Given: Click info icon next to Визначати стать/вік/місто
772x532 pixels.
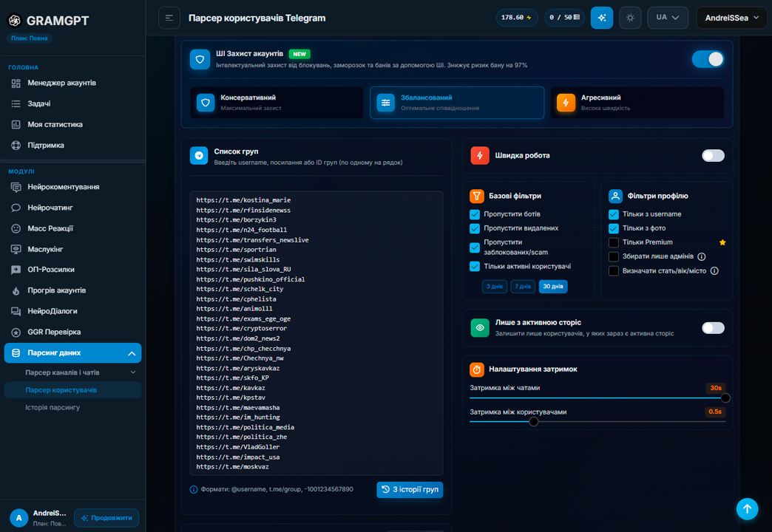Looking at the screenshot, I should 714,270.
